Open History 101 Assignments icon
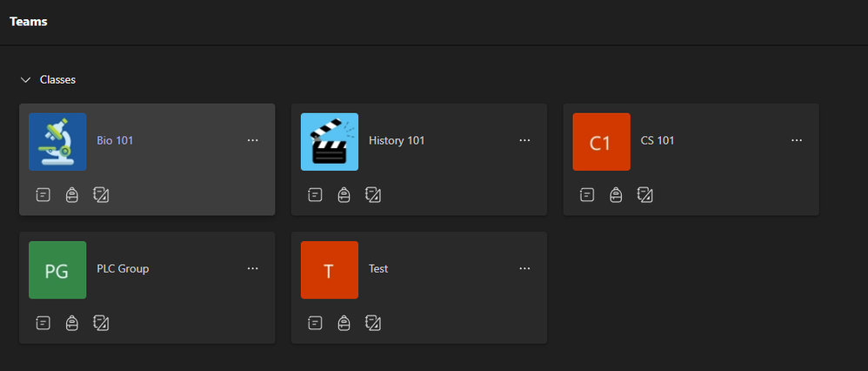 pyautogui.click(x=315, y=195)
